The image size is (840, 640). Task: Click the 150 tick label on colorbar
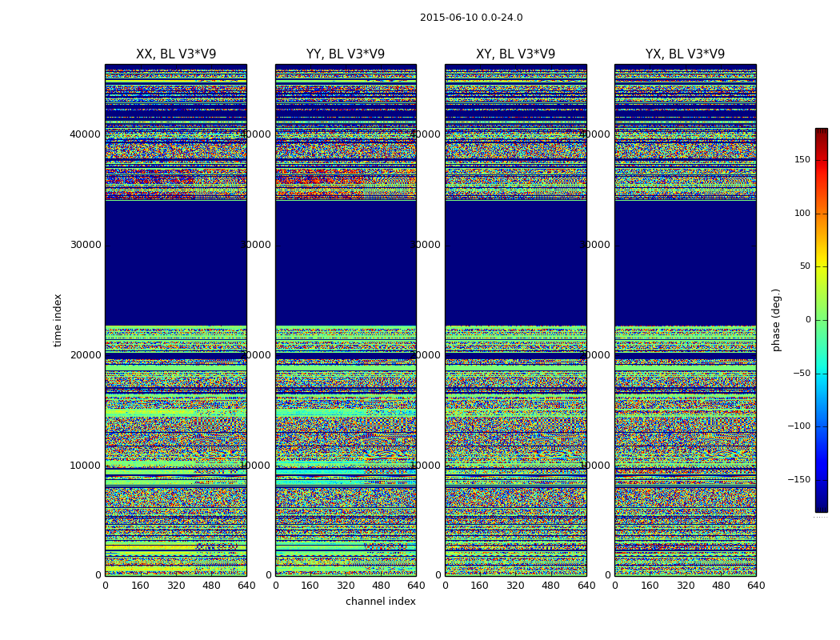(802, 159)
